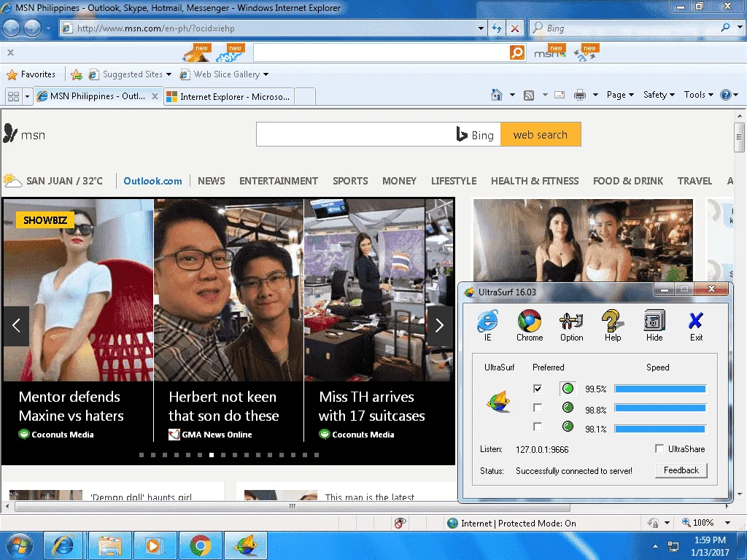Click the 98.1% server speed bar
Viewport: 747px width, 560px height.
click(x=659, y=429)
